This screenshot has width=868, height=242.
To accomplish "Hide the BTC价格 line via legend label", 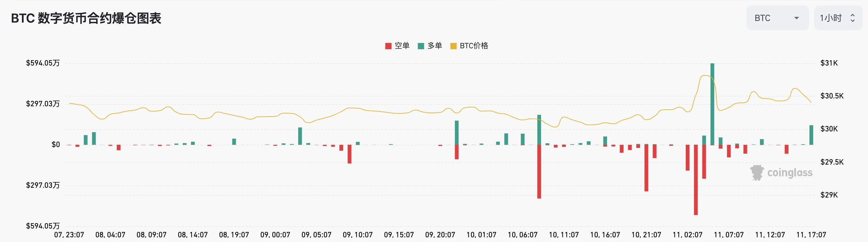I will coord(474,46).
